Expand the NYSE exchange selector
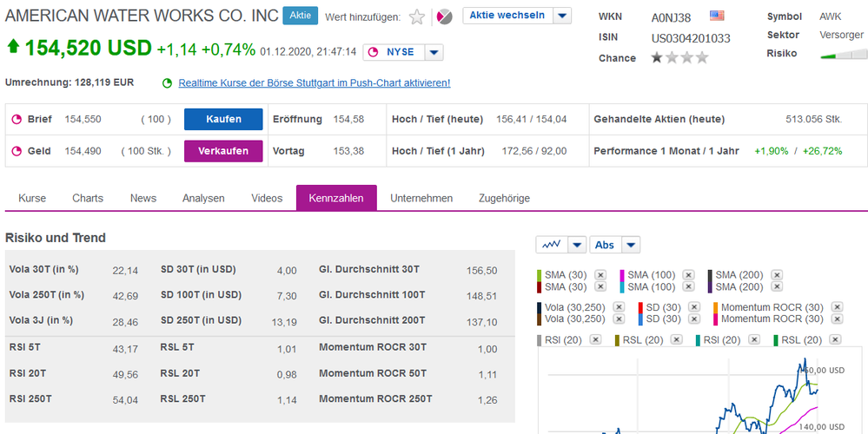The width and height of the screenshot is (868, 434). pyautogui.click(x=434, y=52)
